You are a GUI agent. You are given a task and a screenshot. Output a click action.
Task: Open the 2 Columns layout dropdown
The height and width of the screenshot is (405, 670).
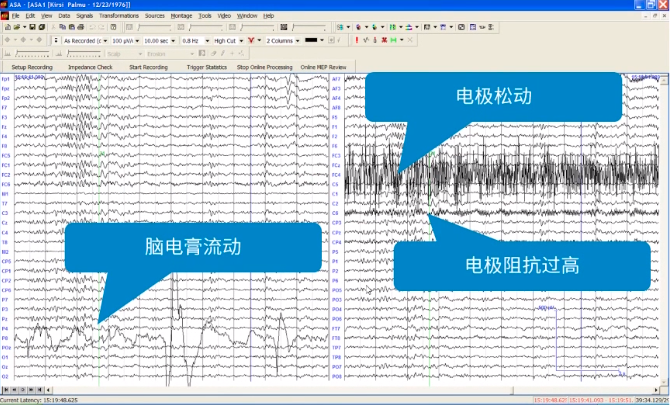pyautogui.click(x=297, y=41)
